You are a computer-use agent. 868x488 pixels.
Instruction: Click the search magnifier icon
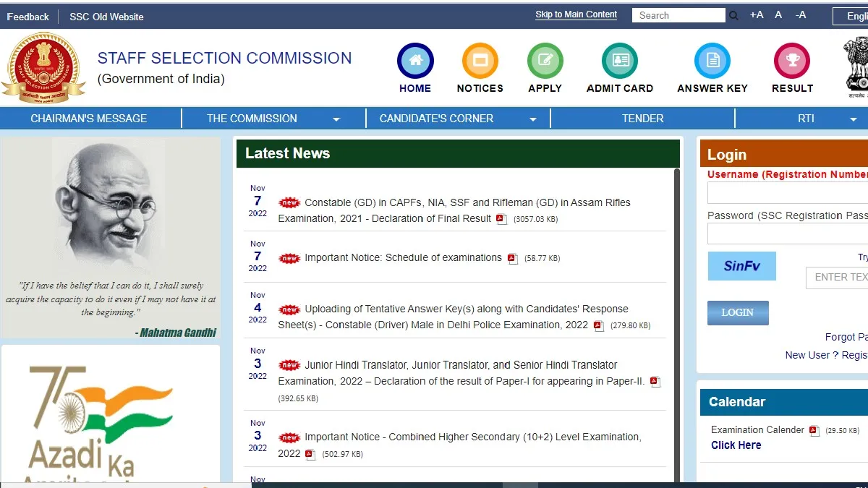[733, 15]
